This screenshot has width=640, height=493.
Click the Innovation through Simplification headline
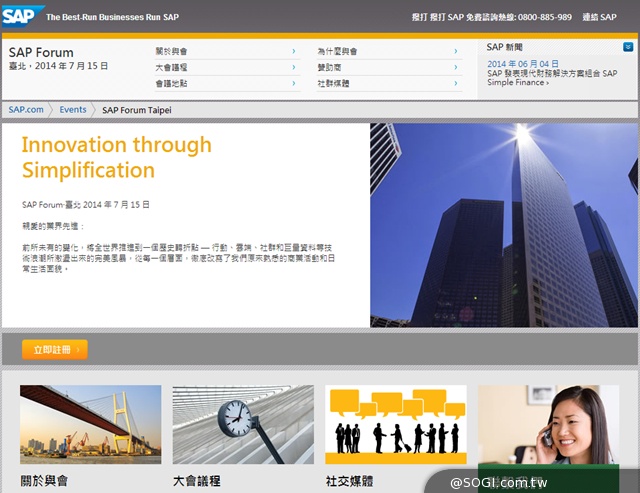117,157
